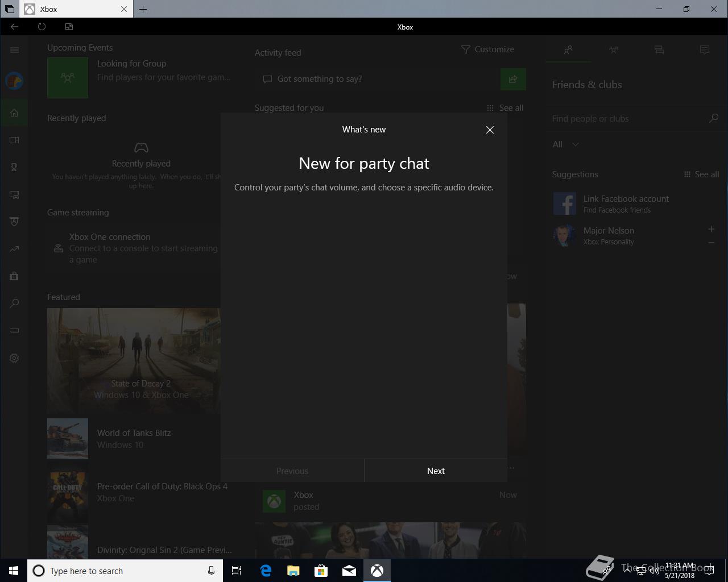Close the Xbox tab
728x582 pixels.
coord(124,9)
